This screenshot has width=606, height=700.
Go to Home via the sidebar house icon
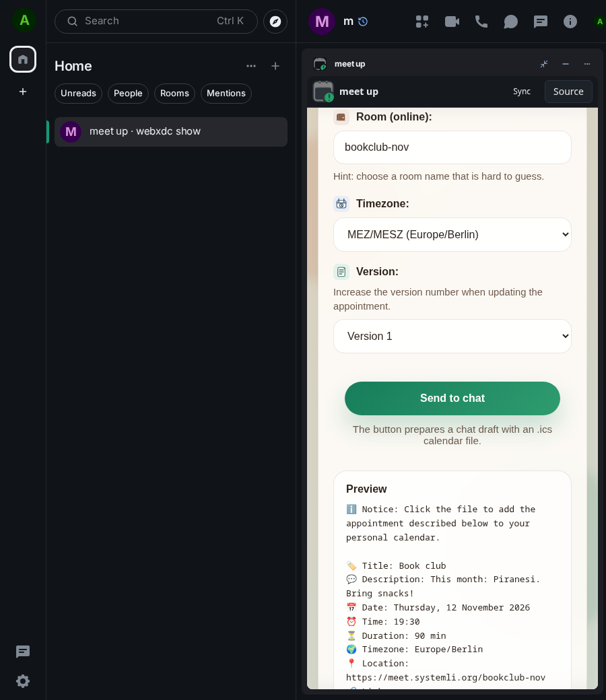point(23,59)
